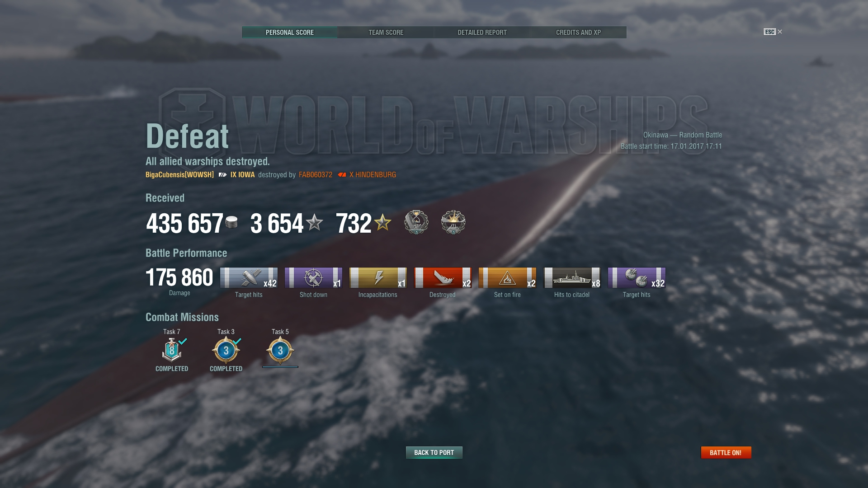Select the Task 5 mission badge
868x488 pixels.
(x=280, y=350)
